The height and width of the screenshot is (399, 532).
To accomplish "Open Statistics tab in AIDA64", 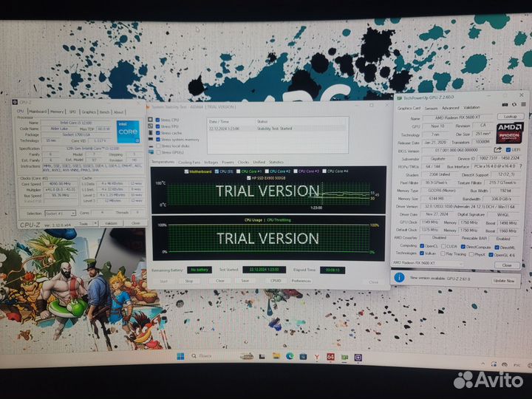I will click(276, 162).
